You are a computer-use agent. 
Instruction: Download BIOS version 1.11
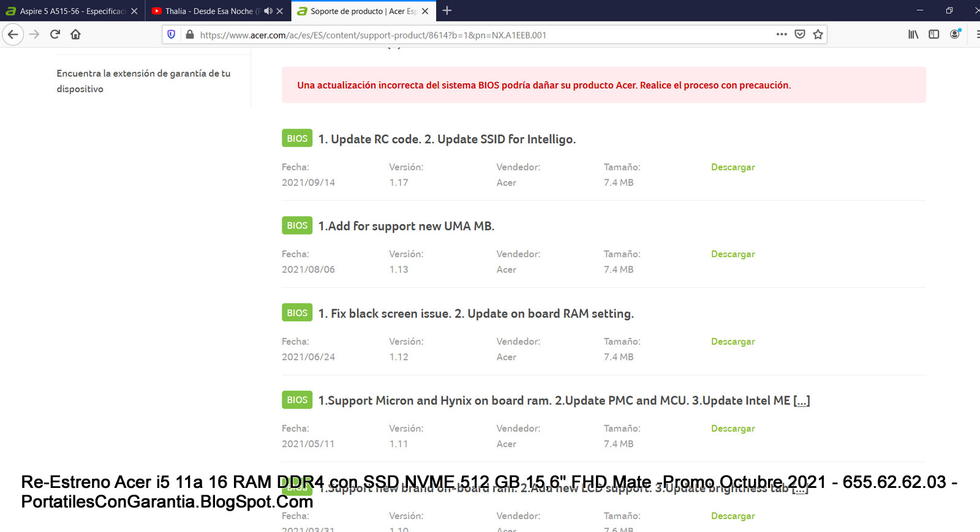(x=733, y=429)
